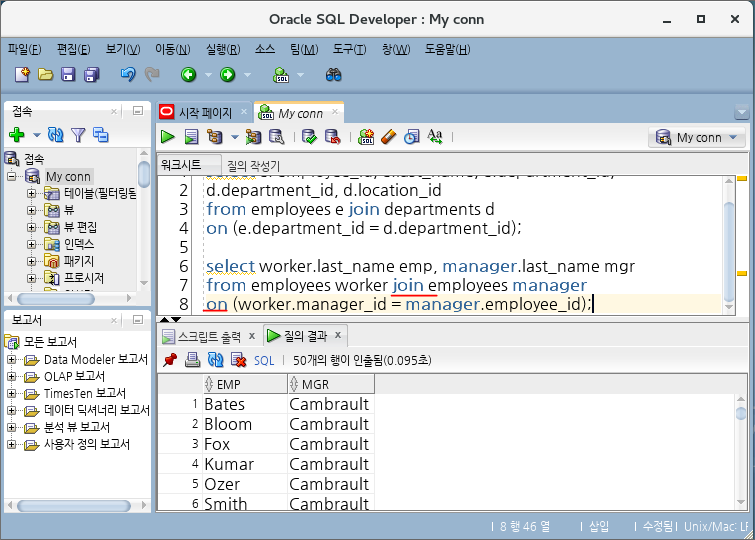Collapse the My conn tree node
The width and height of the screenshot is (755, 540).
[x=12, y=177]
